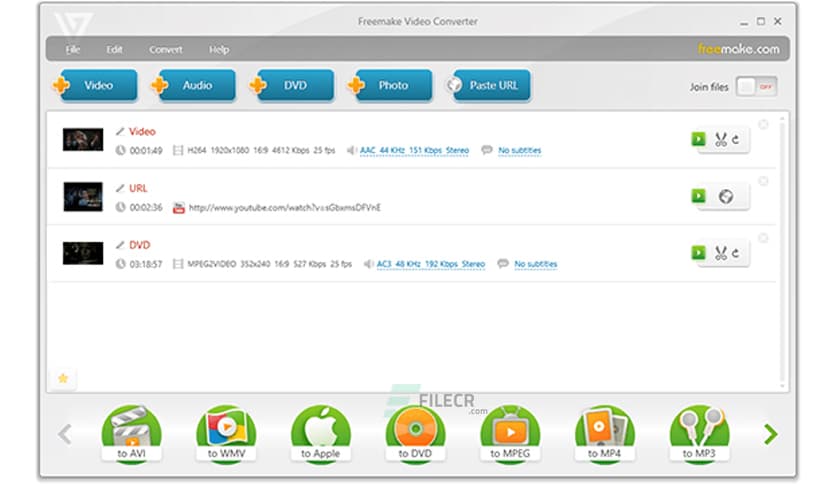
Task: Open Video item's No subtitles option
Action: pos(519,150)
